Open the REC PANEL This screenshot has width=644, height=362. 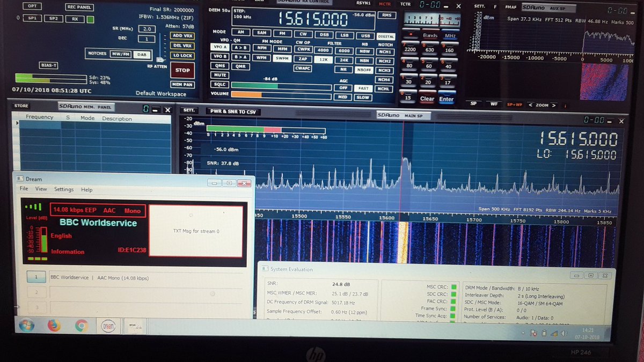(x=79, y=8)
